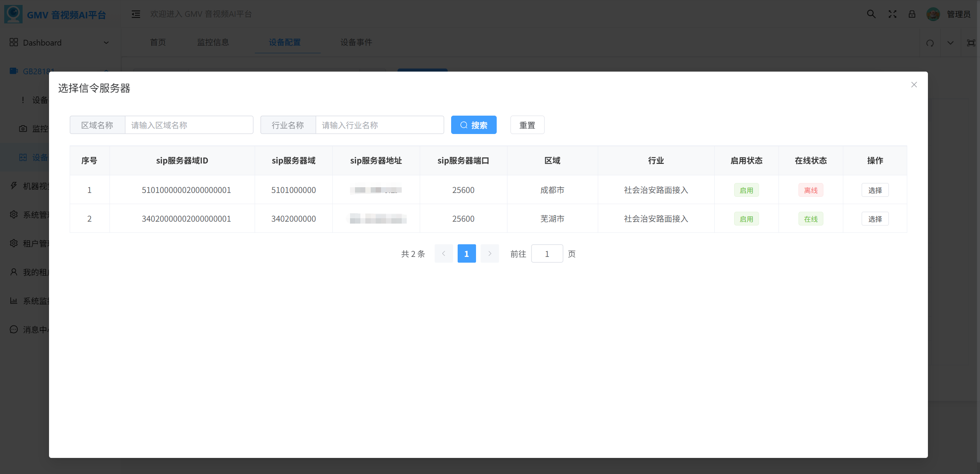The width and height of the screenshot is (980, 474).
Task: Select the 芜湖市 server row's 选择 button
Action: 875,219
